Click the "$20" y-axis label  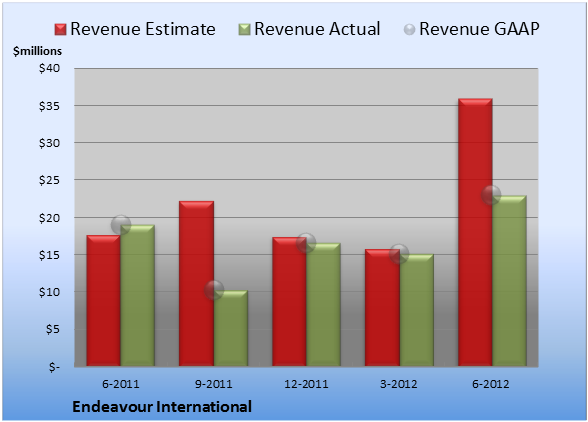49,218
